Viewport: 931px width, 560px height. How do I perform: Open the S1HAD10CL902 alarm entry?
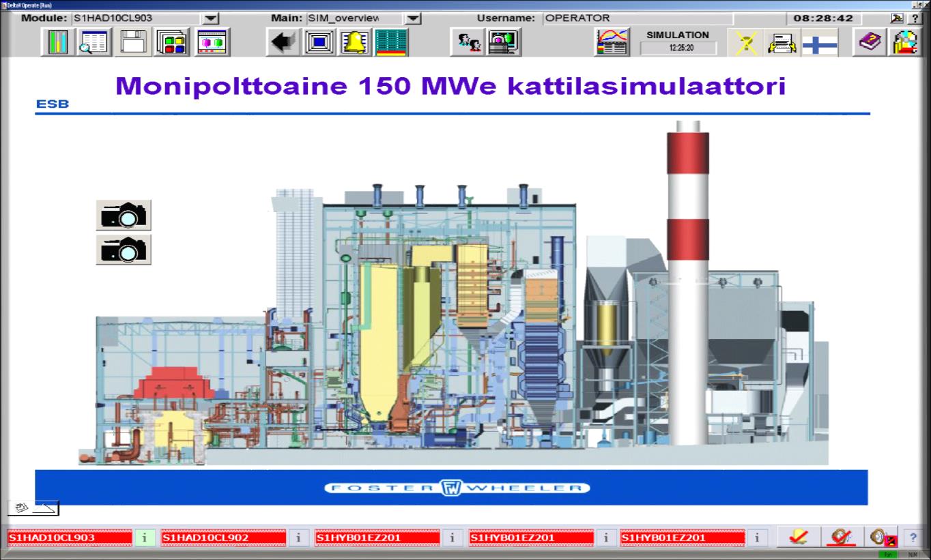[x=223, y=537]
